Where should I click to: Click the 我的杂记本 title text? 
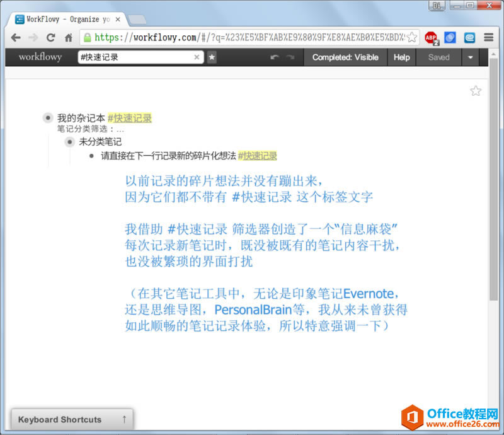(x=81, y=118)
